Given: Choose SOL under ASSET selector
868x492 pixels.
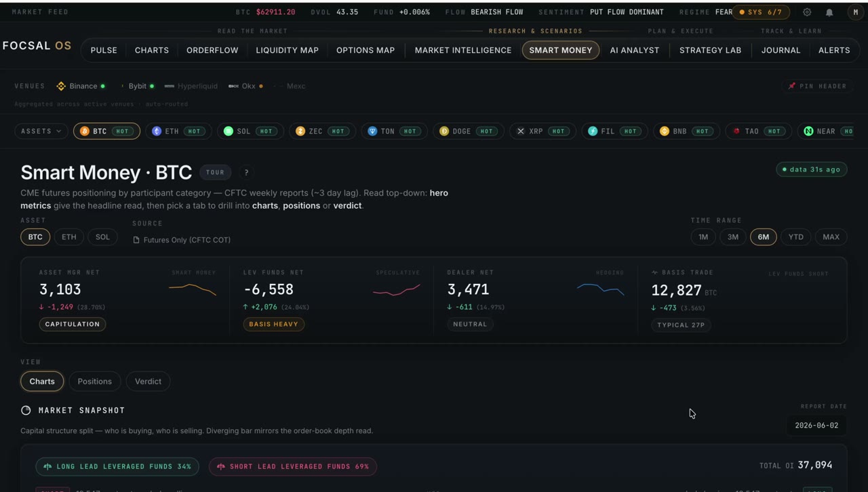Looking at the screenshot, I should 102,237.
